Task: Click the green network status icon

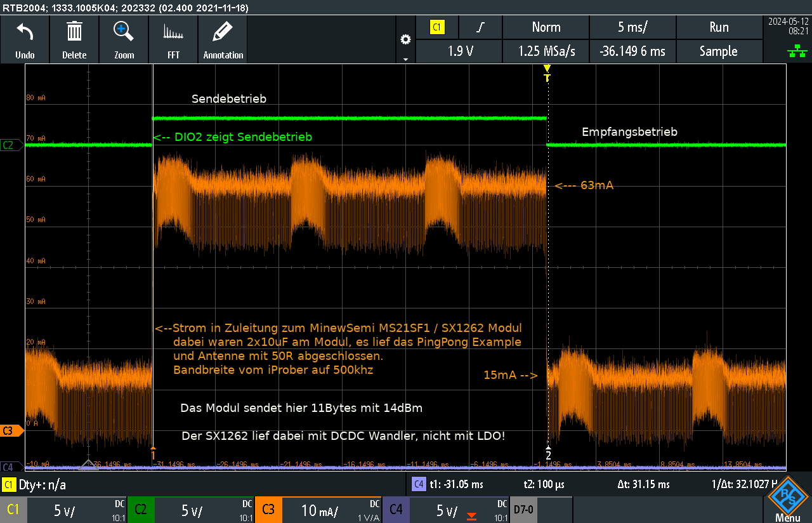Action: (x=796, y=52)
